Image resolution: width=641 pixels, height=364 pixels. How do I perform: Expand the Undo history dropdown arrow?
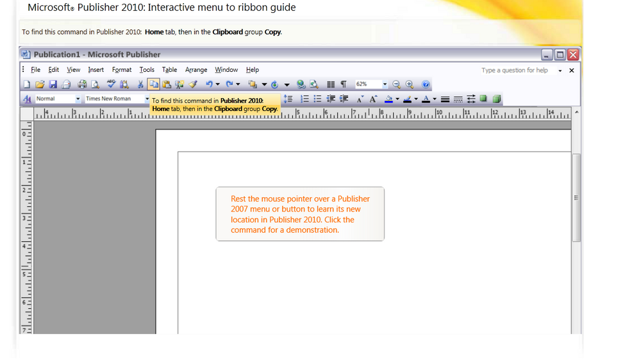(218, 85)
